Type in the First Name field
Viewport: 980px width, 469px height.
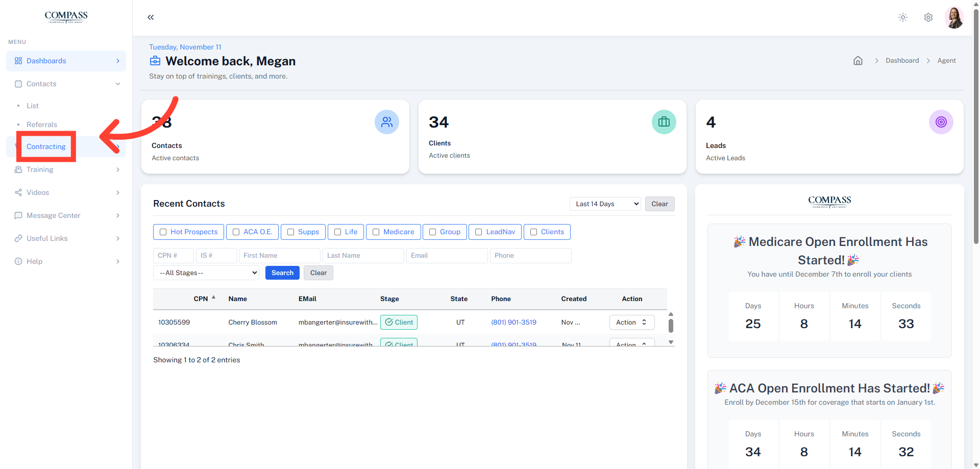click(x=279, y=255)
